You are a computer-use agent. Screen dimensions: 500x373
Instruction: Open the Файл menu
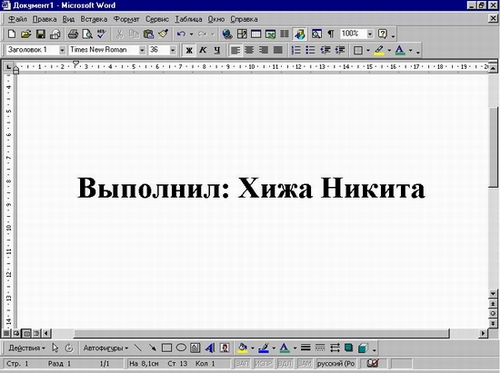pyautogui.click(x=17, y=19)
